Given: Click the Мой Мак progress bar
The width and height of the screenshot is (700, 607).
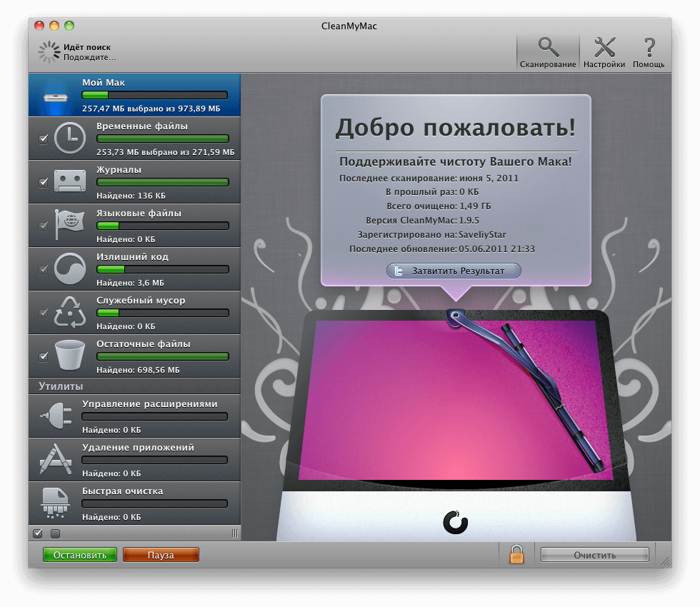Looking at the screenshot, I should click(154, 95).
